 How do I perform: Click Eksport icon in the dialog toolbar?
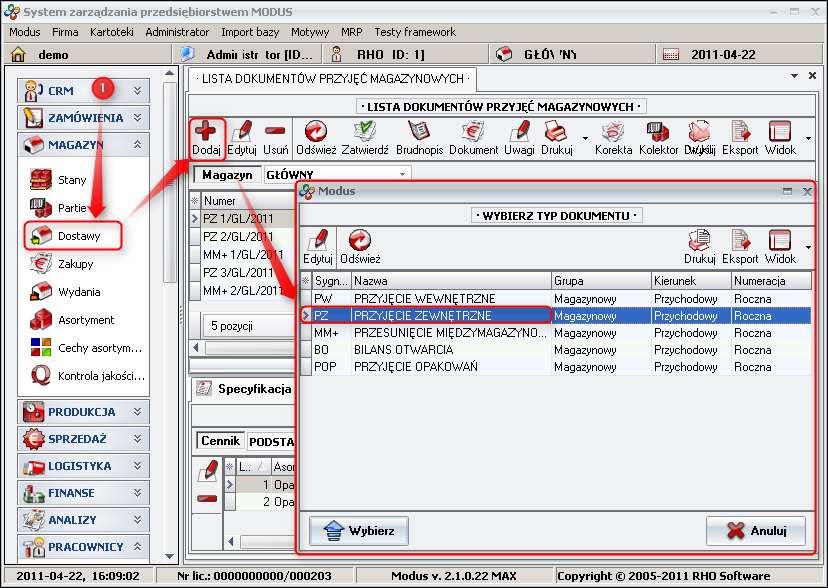point(740,246)
